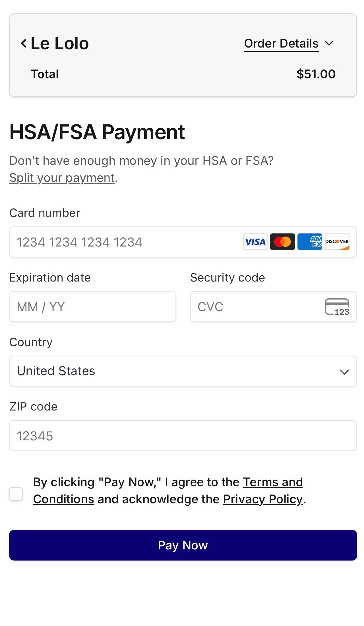Click the Order Details link text
The image size is (364, 626).
pyautogui.click(x=281, y=44)
